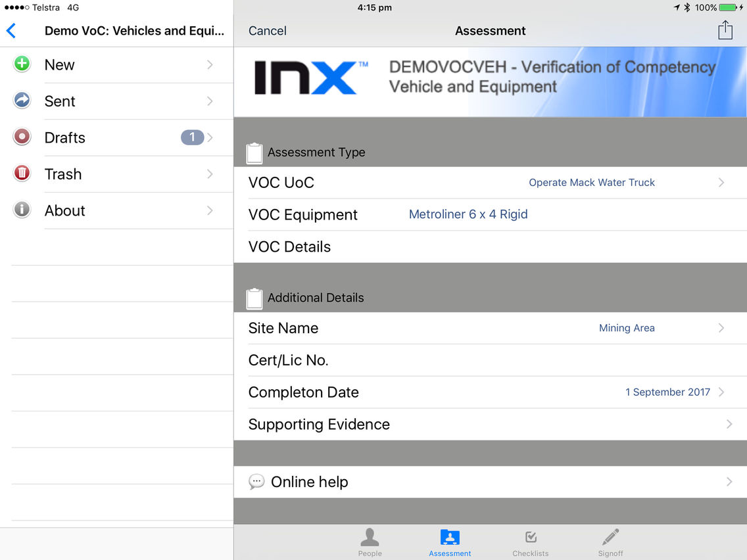Image resolution: width=747 pixels, height=560 pixels.
Task: Expand the About row chevron
Action: [x=210, y=210]
